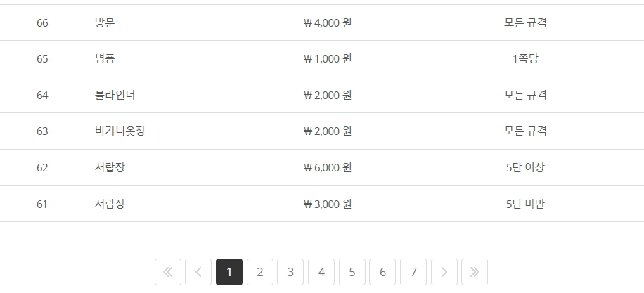This screenshot has width=644, height=293.
Task: Navigate to page 6
Action: pyautogui.click(x=382, y=272)
